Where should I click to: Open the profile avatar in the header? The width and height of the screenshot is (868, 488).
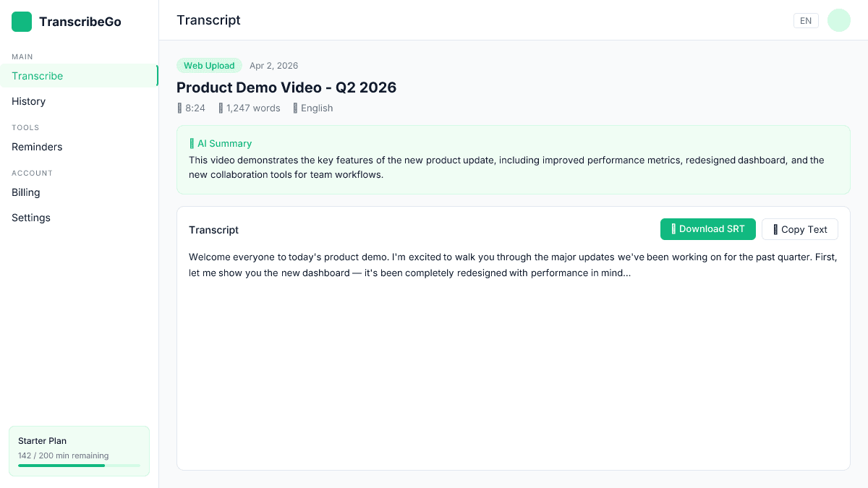(838, 20)
